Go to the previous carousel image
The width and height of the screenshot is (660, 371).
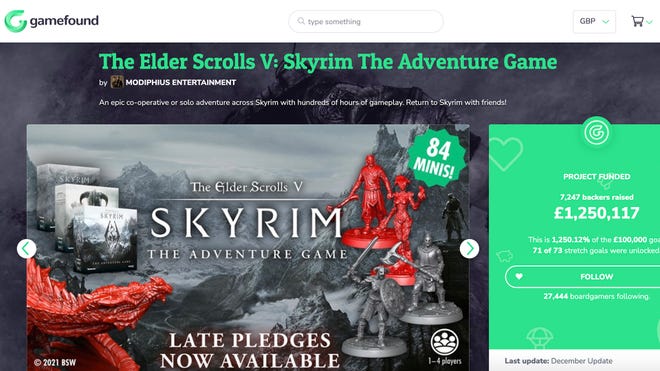coord(27,249)
